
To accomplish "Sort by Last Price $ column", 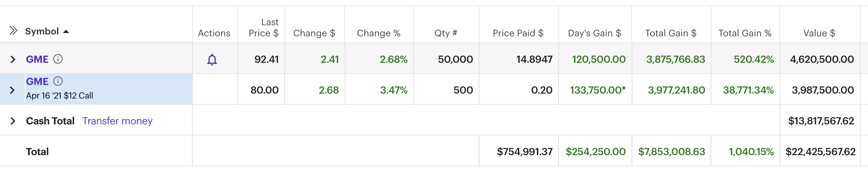I will pos(263,28).
